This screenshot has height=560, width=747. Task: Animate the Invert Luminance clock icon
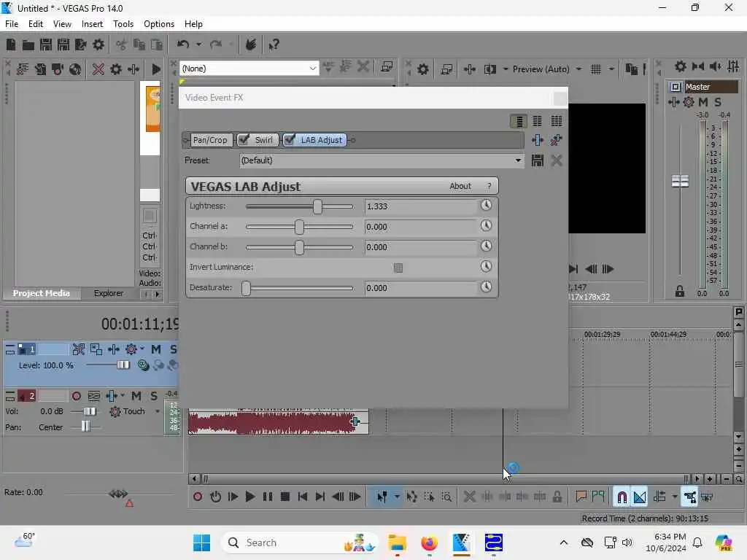(486, 267)
